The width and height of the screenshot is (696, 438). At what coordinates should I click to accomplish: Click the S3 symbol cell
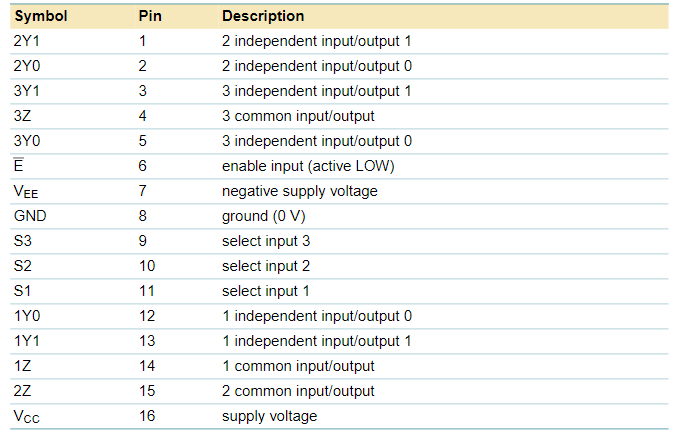click(23, 241)
